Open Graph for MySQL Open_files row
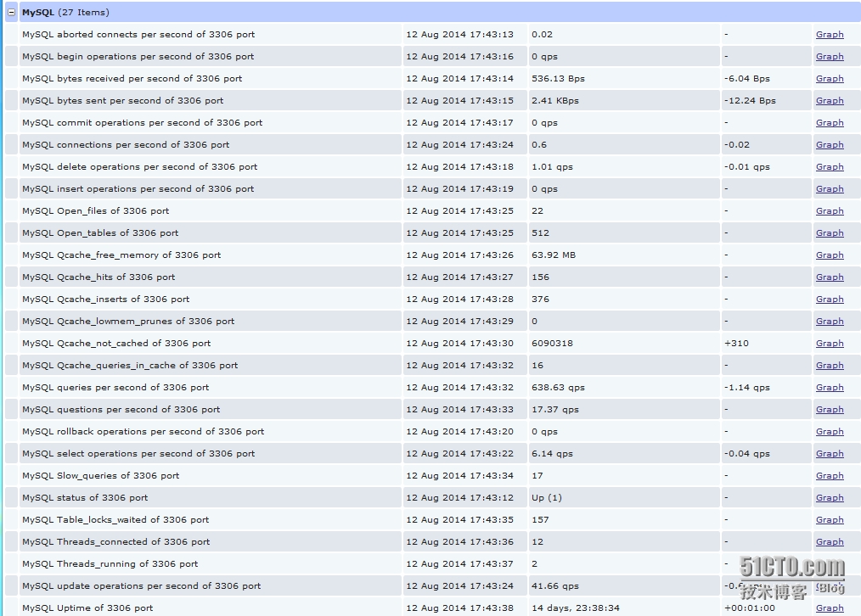This screenshot has height=616, width=861. [x=829, y=210]
